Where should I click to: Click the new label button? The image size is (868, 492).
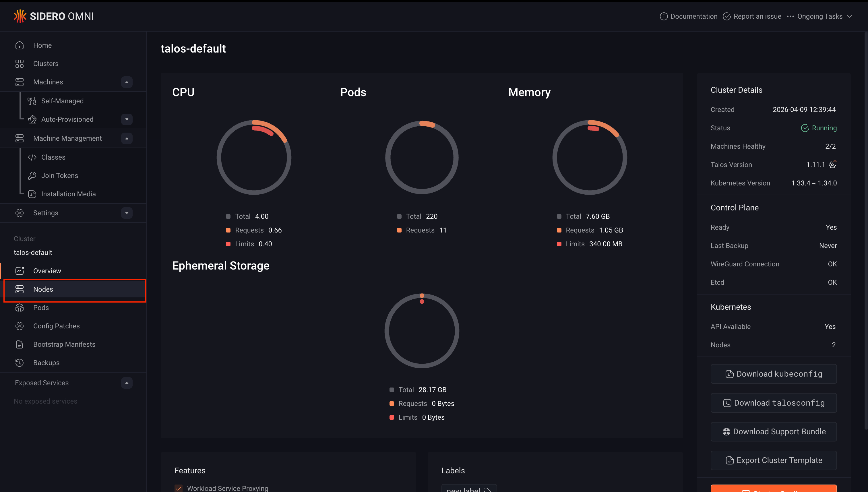[x=469, y=489]
